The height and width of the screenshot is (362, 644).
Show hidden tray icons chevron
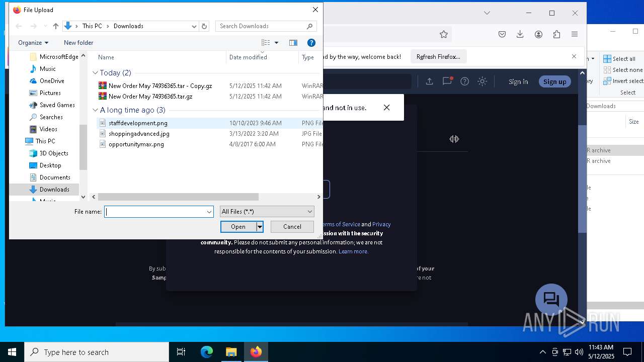coord(542,352)
